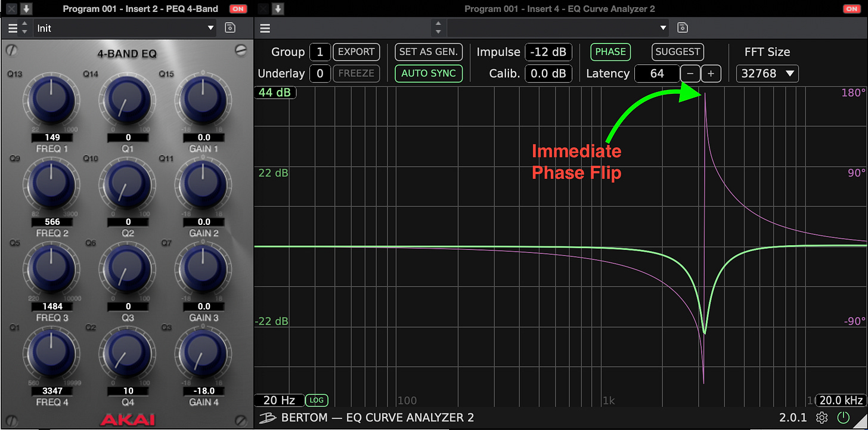This screenshot has height=430, width=868.
Task: Close the PEQ 4-Band plugin window
Action: [12, 9]
